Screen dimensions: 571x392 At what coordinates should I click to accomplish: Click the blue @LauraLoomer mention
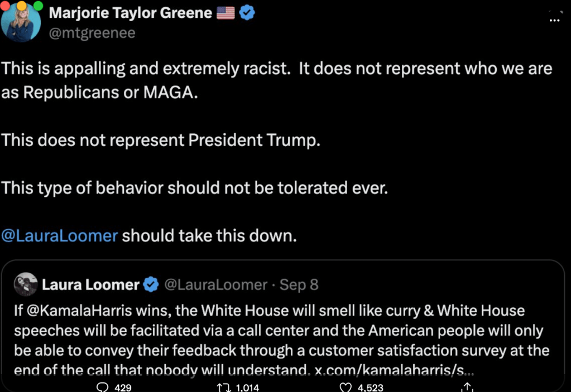tap(60, 235)
